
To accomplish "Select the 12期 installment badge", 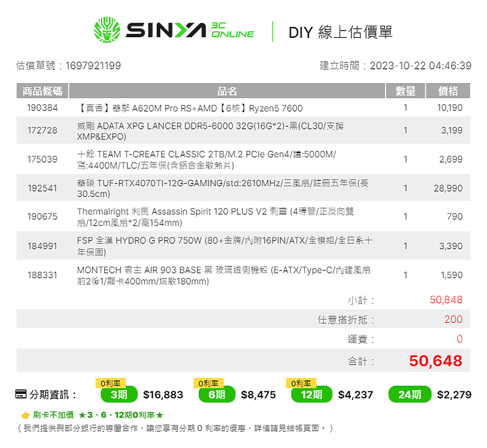I will (312, 395).
